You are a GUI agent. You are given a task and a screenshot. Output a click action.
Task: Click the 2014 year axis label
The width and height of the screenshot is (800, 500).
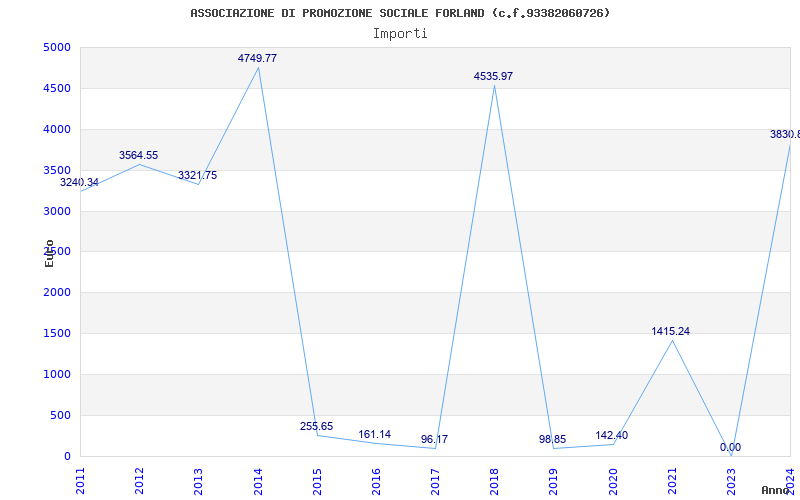coord(258,482)
